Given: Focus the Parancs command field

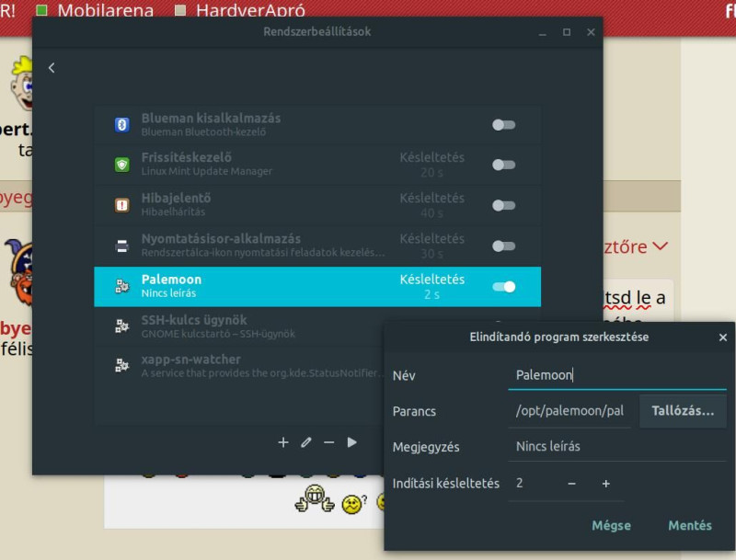Looking at the screenshot, I should (x=569, y=411).
